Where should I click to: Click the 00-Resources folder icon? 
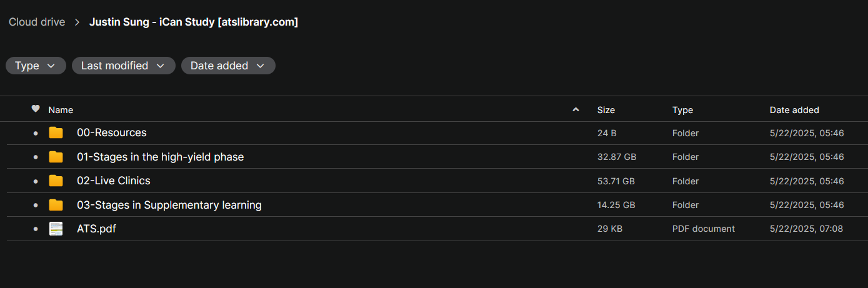click(56, 133)
